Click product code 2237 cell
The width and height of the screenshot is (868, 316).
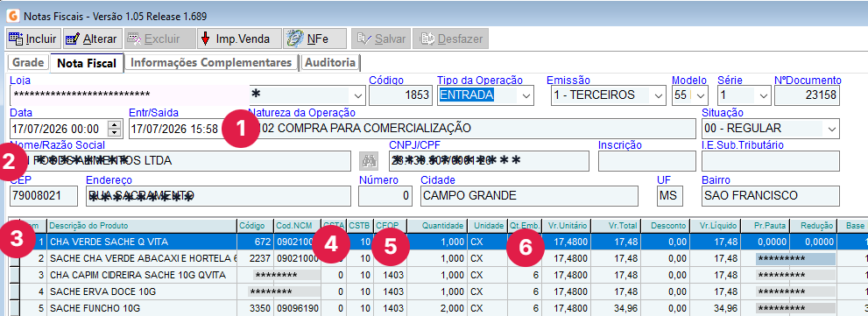255,258
